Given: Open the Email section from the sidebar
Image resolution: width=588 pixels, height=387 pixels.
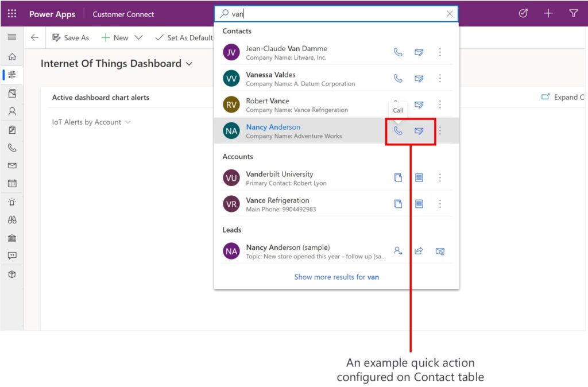Looking at the screenshot, I should [x=11, y=165].
